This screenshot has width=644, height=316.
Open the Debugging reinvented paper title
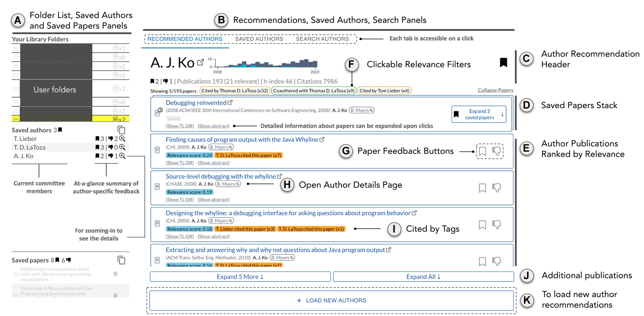point(196,103)
